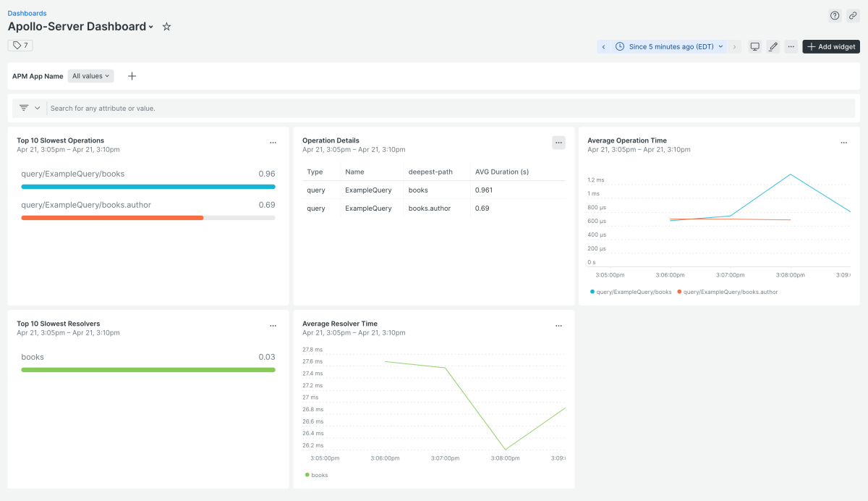Navigate to Dashboards breadcrumb link
The height and width of the screenshot is (501, 868).
(27, 13)
